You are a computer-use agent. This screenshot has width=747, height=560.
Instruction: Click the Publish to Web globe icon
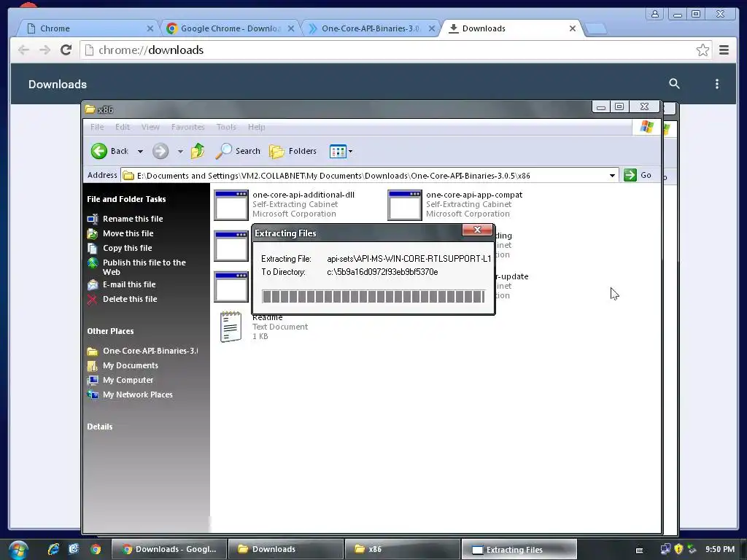(93, 262)
